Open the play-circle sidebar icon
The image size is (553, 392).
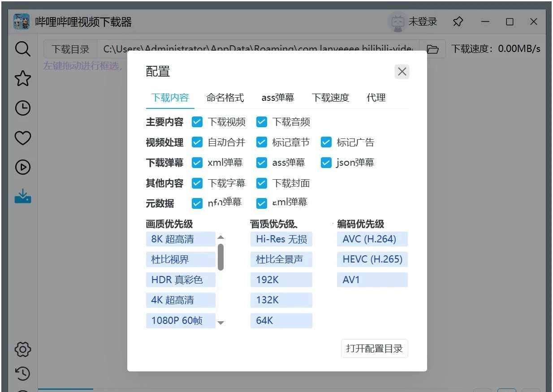point(22,167)
